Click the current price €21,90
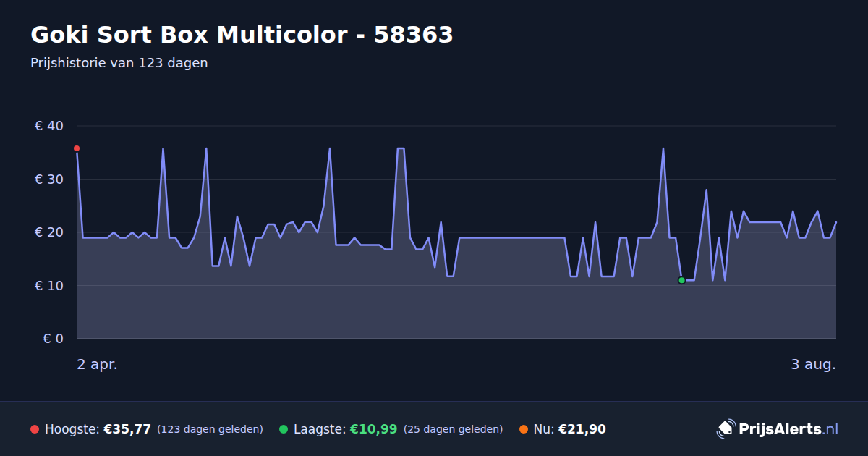 click(582, 429)
